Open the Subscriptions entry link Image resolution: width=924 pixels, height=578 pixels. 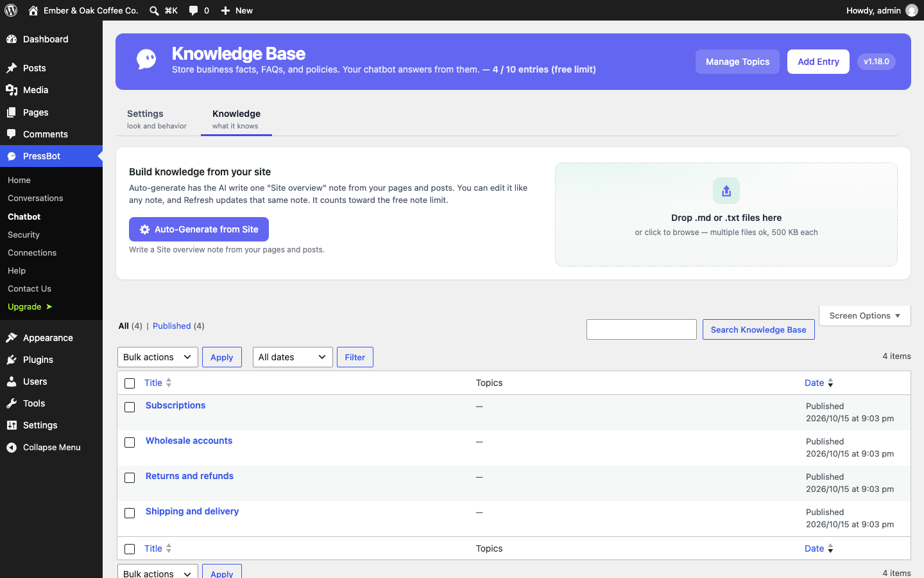(x=175, y=405)
